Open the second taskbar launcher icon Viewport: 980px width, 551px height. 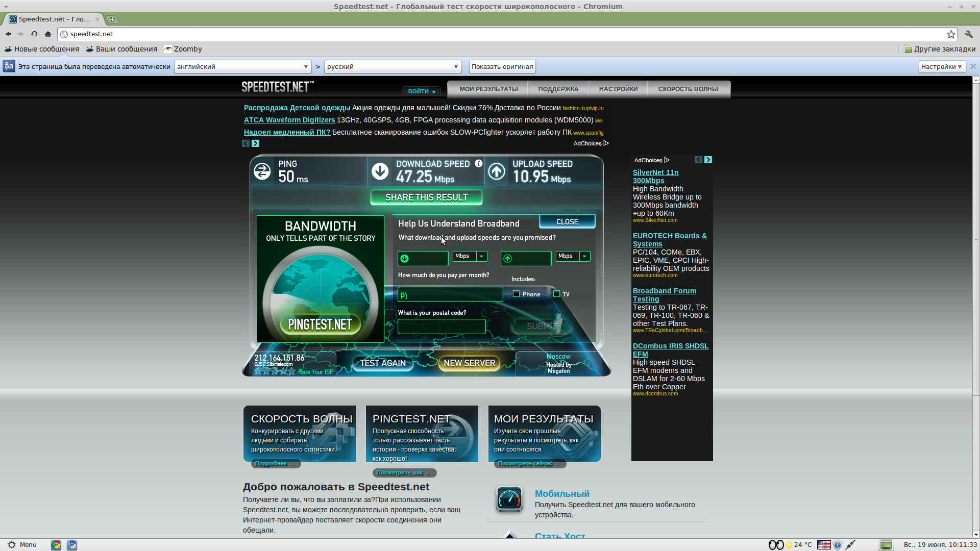(x=72, y=545)
